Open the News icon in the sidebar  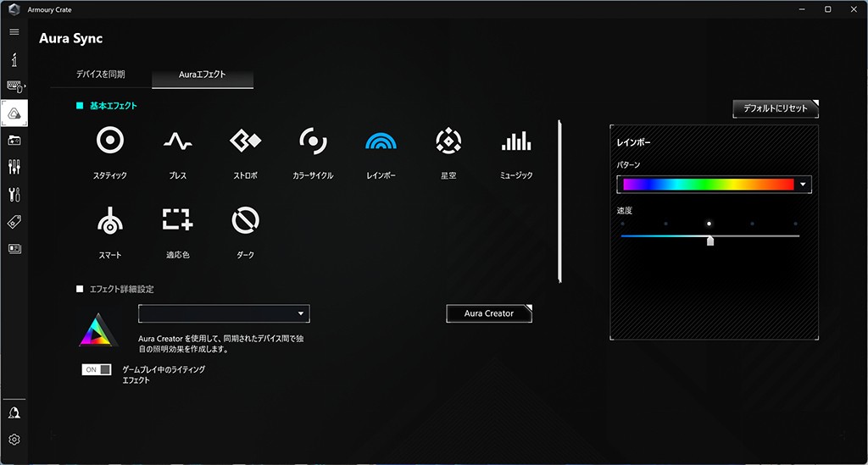click(14, 249)
